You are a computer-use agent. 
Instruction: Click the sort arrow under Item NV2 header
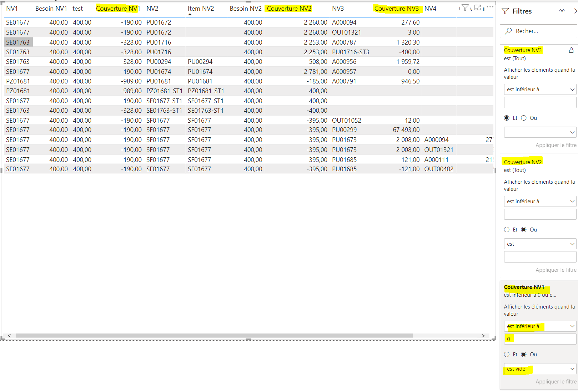(190, 15)
